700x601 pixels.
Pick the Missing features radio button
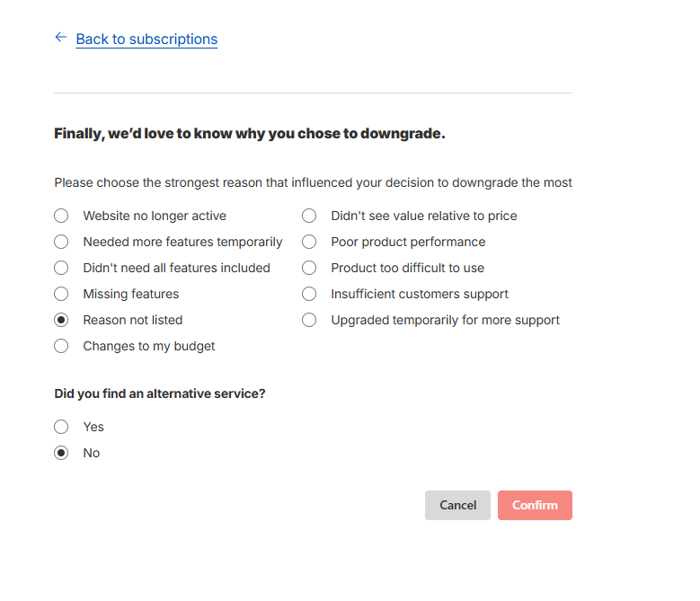click(61, 294)
